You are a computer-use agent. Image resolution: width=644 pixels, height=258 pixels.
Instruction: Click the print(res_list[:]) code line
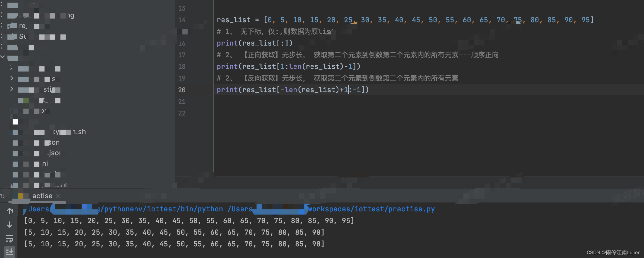coord(255,43)
